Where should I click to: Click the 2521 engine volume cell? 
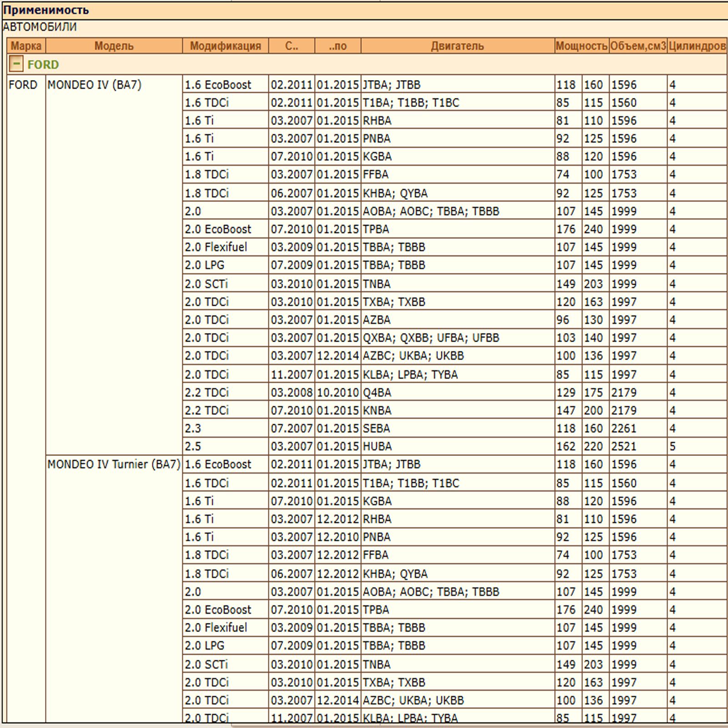(x=624, y=446)
